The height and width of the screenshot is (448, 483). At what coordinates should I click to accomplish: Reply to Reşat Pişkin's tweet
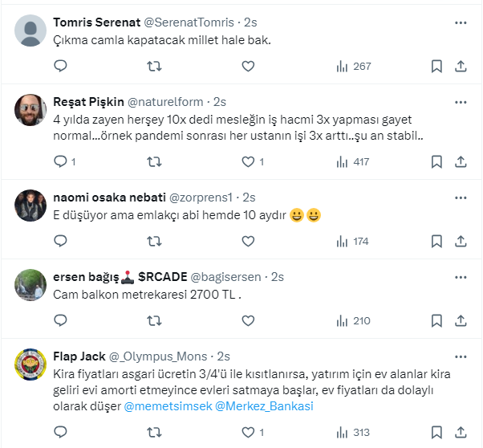pyautogui.click(x=60, y=161)
